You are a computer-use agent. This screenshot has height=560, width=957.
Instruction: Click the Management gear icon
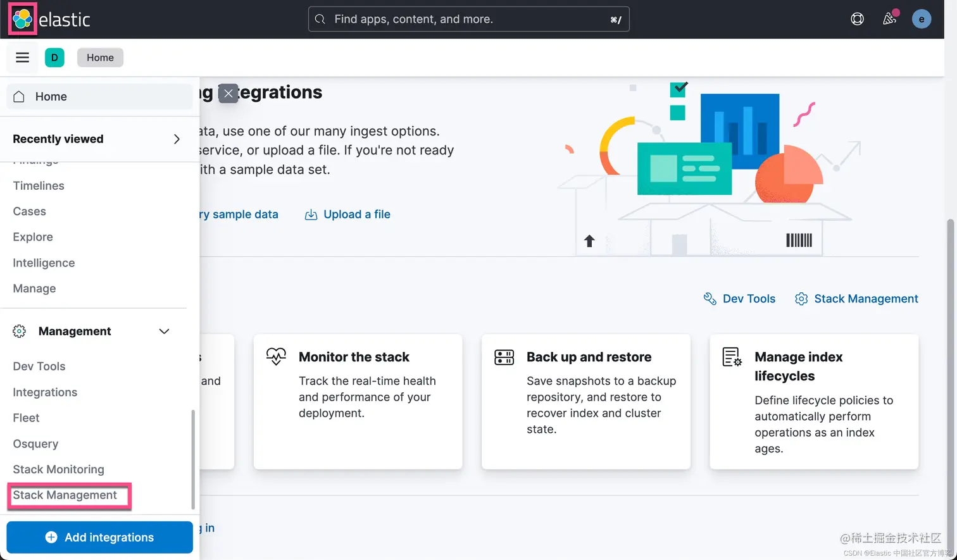(20, 331)
